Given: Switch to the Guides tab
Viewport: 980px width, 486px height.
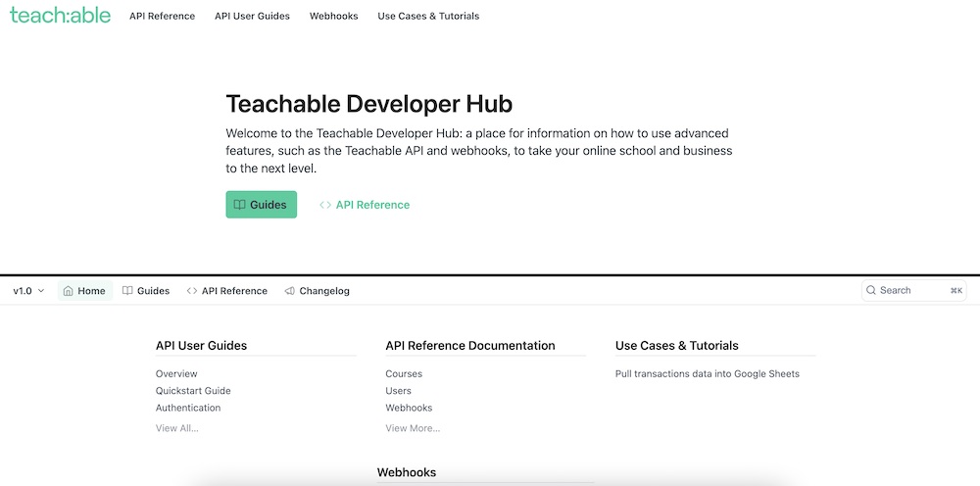Looking at the screenshot, I should (146, 291).
